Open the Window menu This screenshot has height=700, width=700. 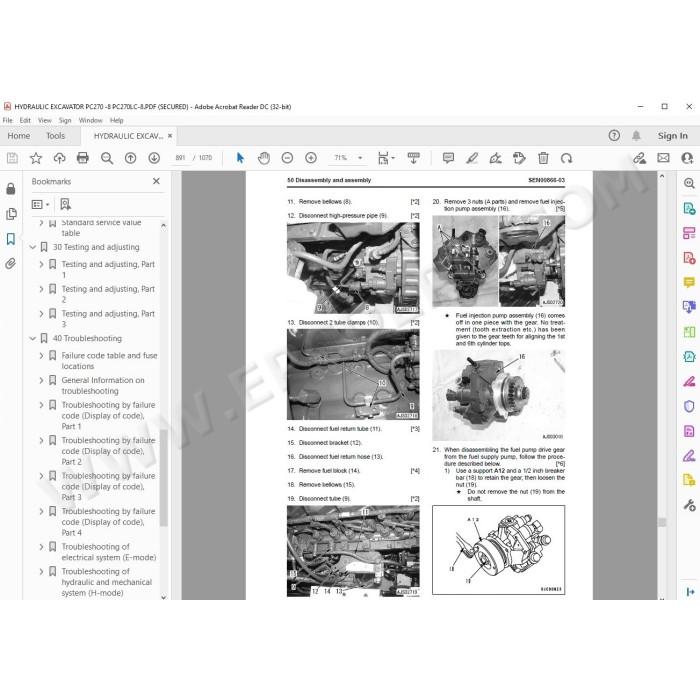(91, 121)
